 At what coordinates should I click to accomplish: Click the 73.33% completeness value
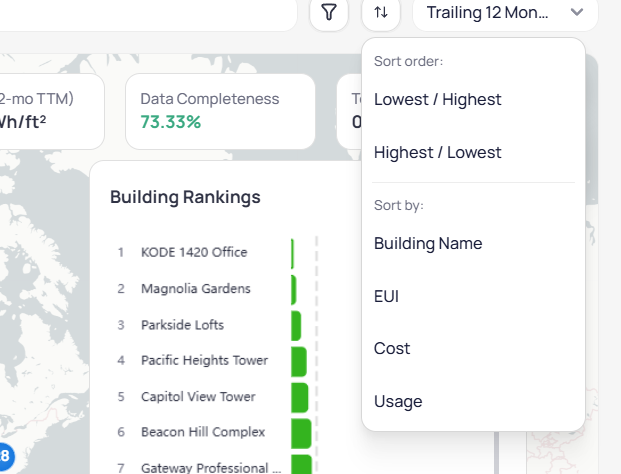(171, 122)
